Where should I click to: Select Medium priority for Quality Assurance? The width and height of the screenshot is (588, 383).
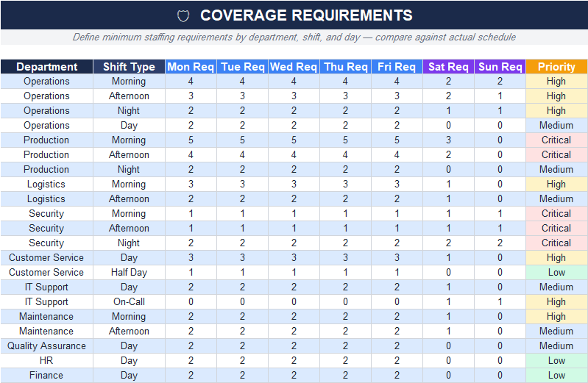[556, 346]
